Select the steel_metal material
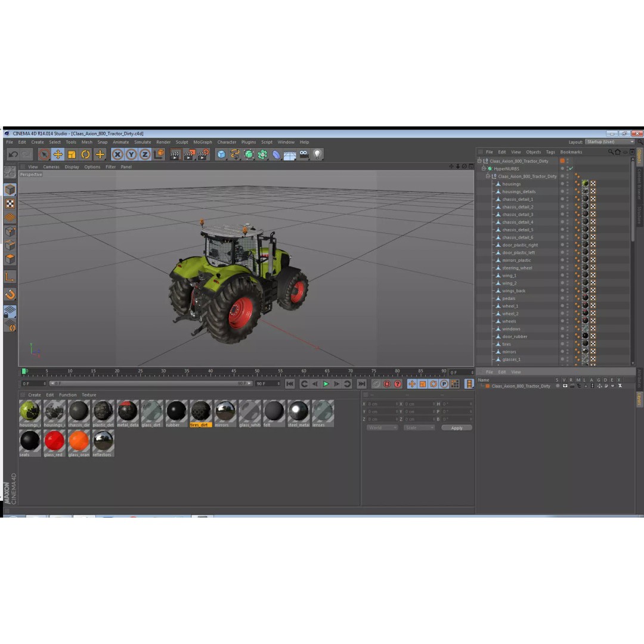 coord(299,414)
